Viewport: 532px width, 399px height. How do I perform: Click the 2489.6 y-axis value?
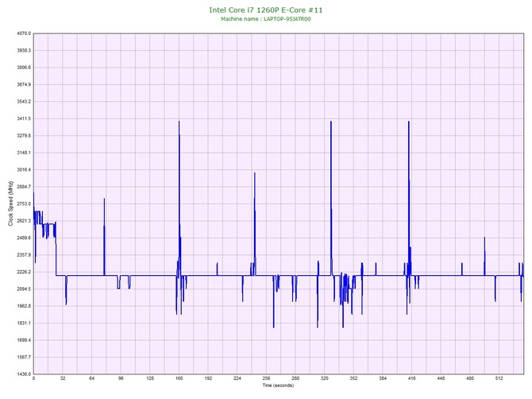coord(24,238)
